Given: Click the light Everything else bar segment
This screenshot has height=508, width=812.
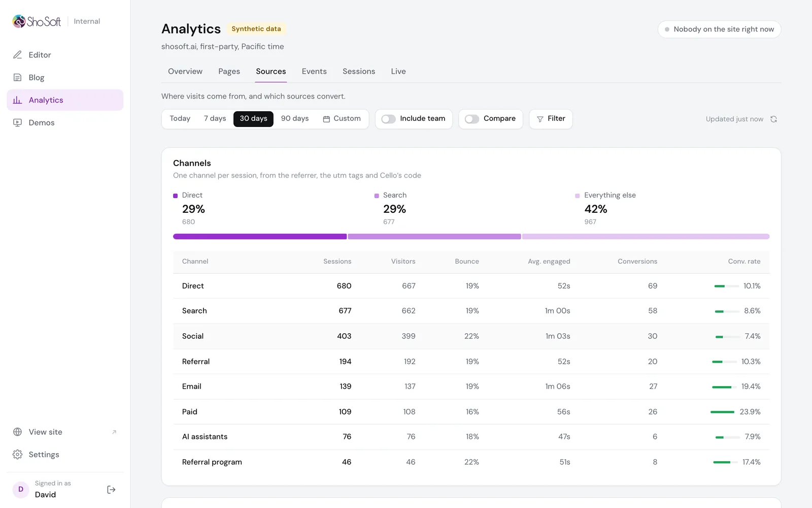Looking at the screenshot, I should (646, 237).
